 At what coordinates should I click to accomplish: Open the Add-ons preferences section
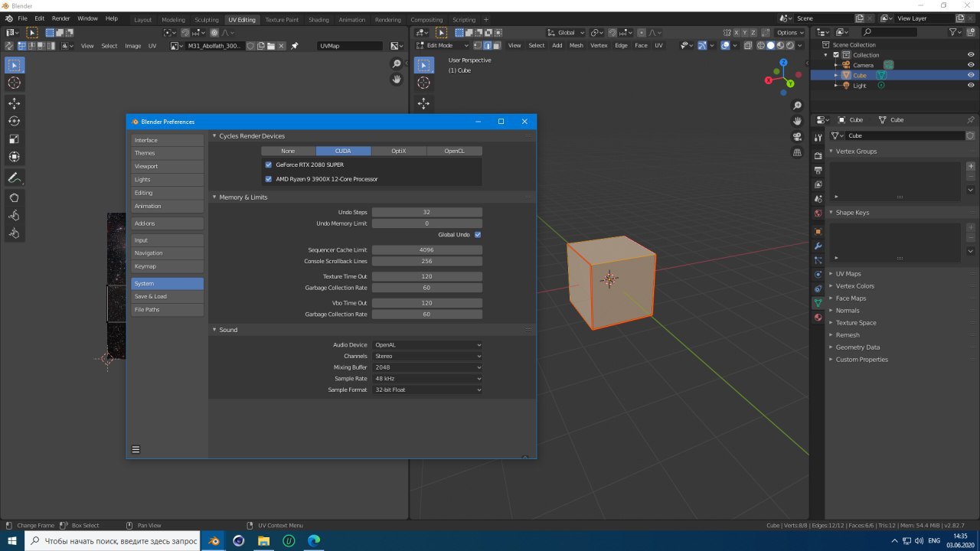click(x=167, y=223)
